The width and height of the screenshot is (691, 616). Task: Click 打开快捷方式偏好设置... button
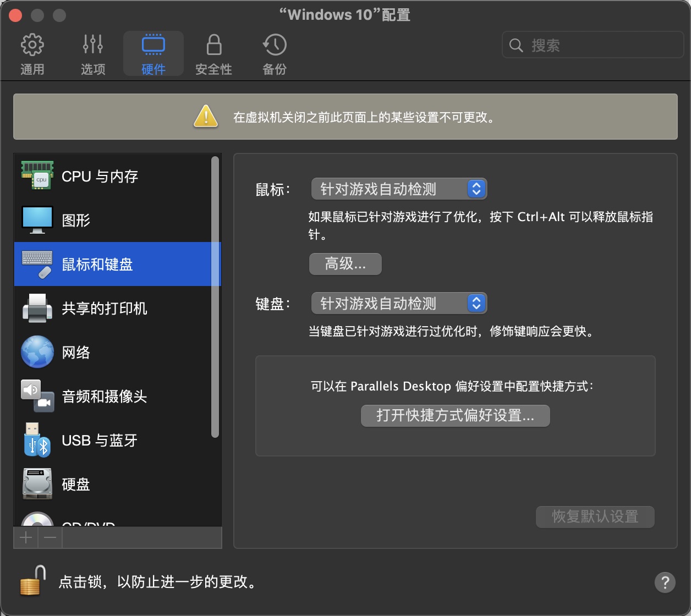pyautogui.click(x=456, y=415)
